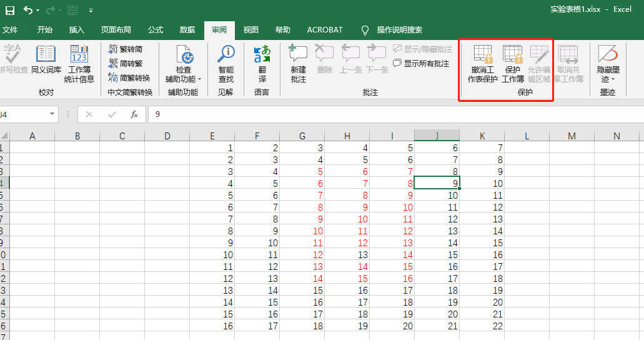Select cell J1 containing 6

coord(437,147)
